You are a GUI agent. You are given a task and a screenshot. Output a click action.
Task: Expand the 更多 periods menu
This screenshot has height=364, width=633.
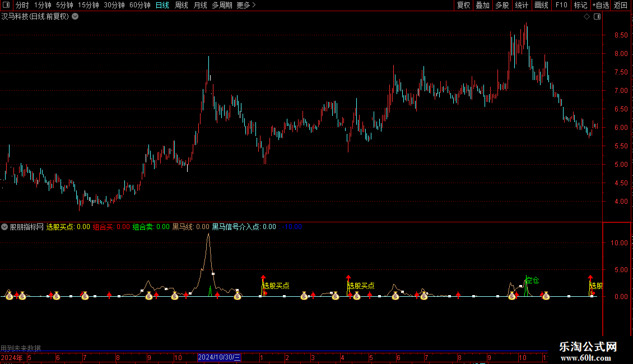[x=246, y=5]
